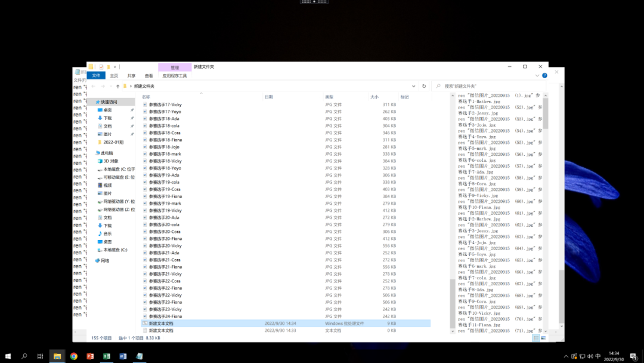
Task: Click the preview pane vertical scrollbar thumb
Action: pyautogui.click(x=546, y=113)
